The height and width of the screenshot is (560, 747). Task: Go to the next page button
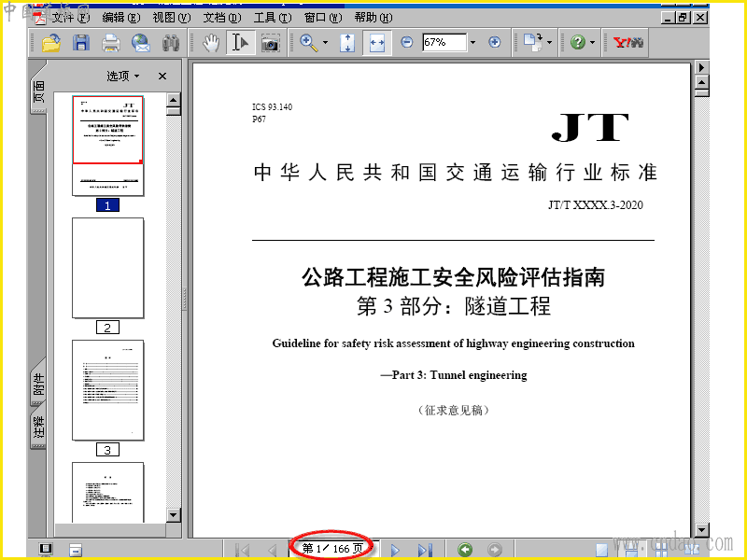pos(395,550)
